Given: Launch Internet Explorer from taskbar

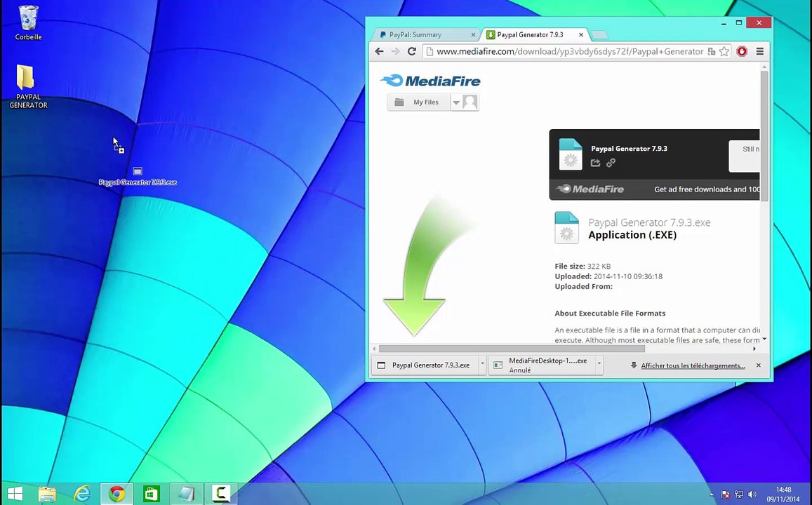Looking at the screenshot, I should click(82, 494).
